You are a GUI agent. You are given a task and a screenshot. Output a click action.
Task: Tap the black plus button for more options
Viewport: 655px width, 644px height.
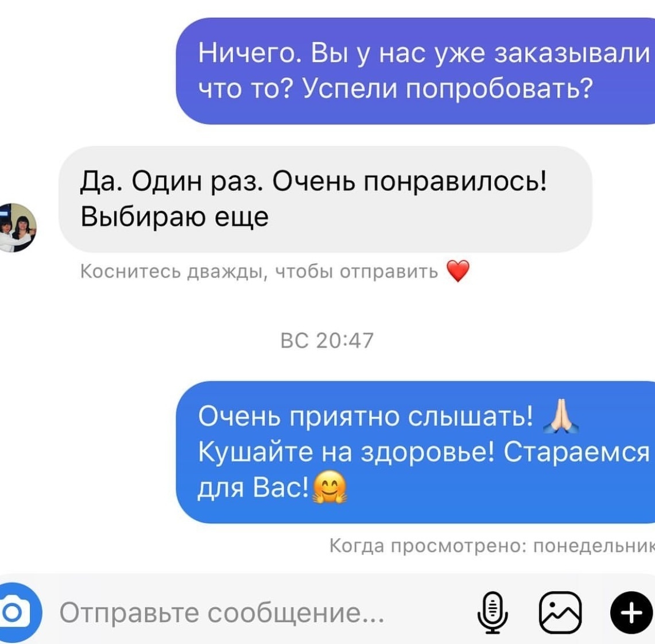point(631,612)
